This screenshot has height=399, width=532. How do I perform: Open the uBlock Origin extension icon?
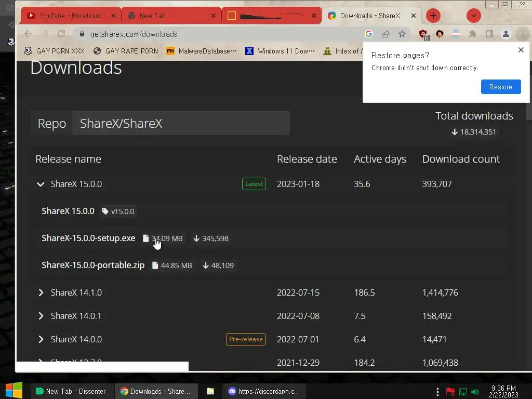point(423,35)
